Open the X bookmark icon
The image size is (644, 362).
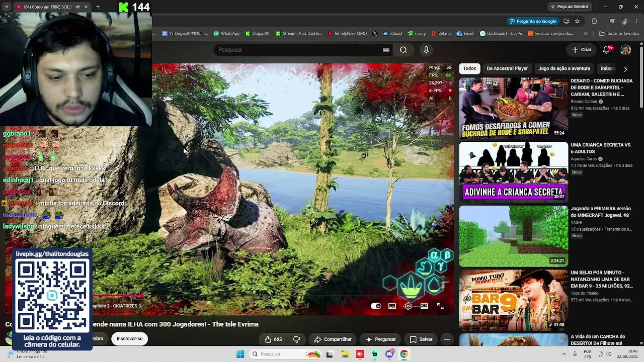pos(375,34)
